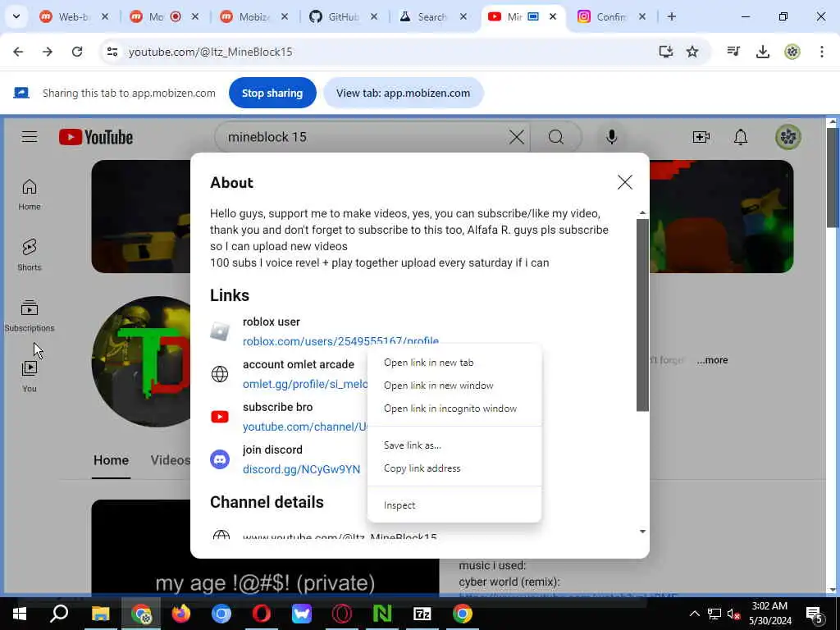The width and height of the screenshot is (840, 630).
Task: Switch to the Web-b browser tab
Action: 73,17
